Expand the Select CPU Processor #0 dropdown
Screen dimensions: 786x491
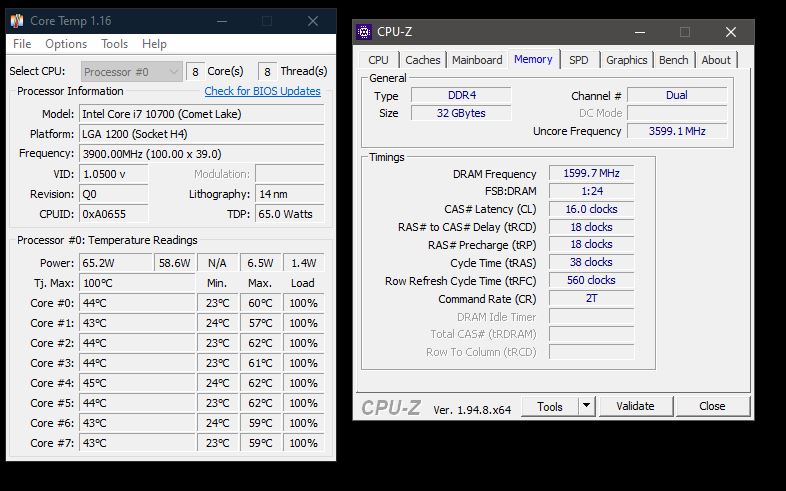[172, 72]
